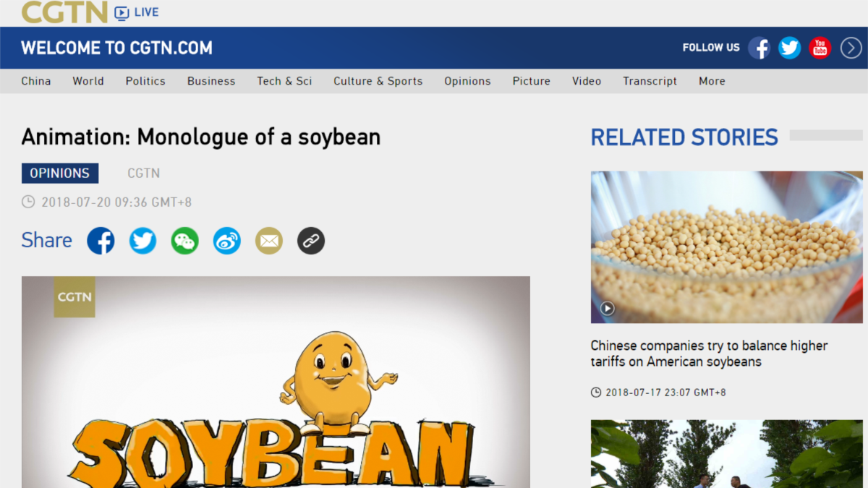Play the soybean animation video
868x488 pixels.
tap(276, 382)
